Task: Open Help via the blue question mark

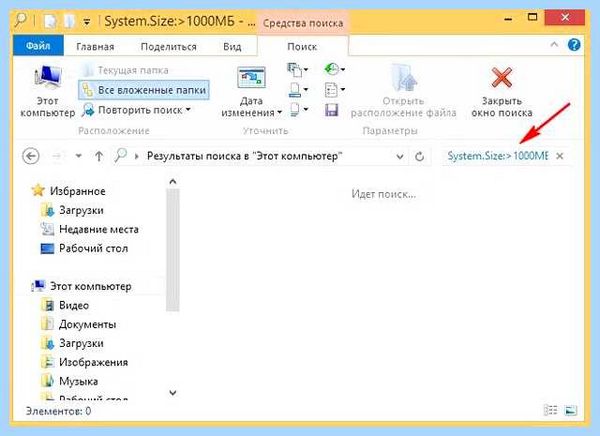Action: (574, 45)
